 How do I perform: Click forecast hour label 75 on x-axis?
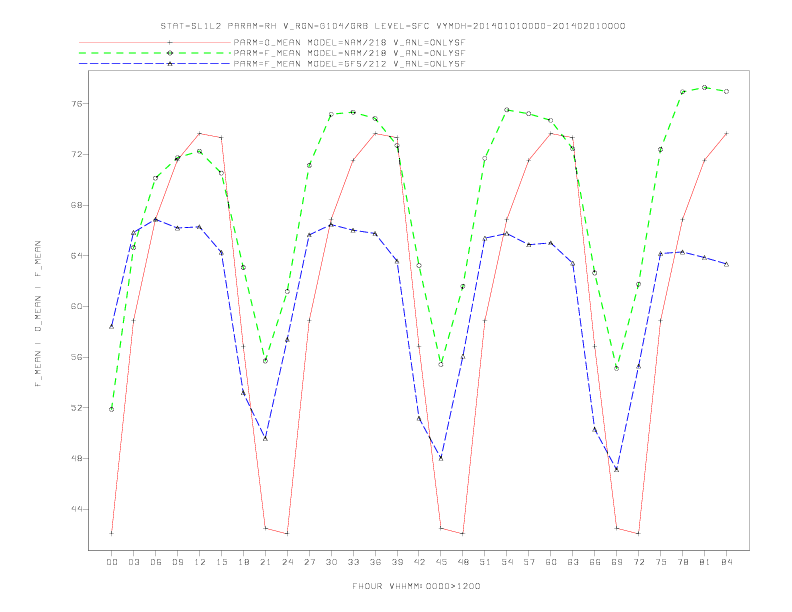click(661, 562)
